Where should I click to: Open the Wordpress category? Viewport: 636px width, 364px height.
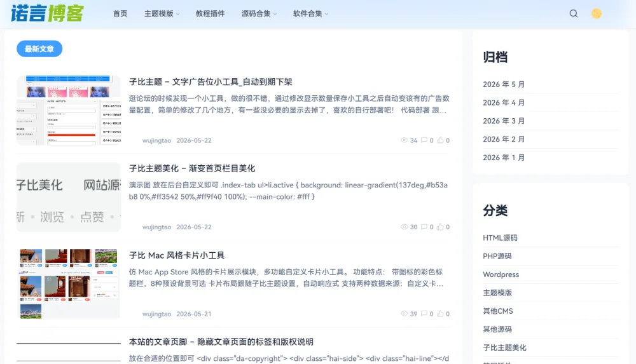501,274
